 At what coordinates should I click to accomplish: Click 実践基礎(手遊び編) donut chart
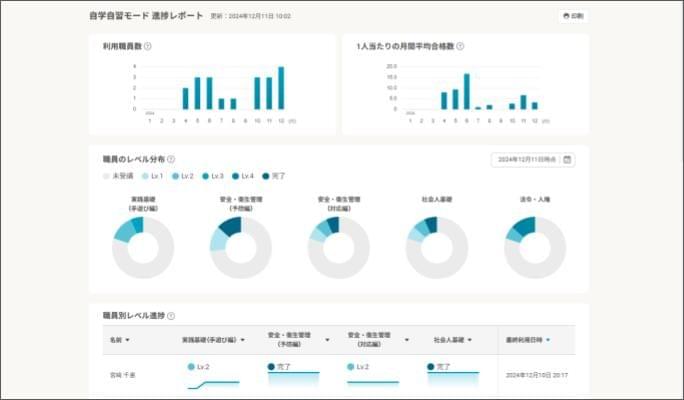[x=143, y=248]
